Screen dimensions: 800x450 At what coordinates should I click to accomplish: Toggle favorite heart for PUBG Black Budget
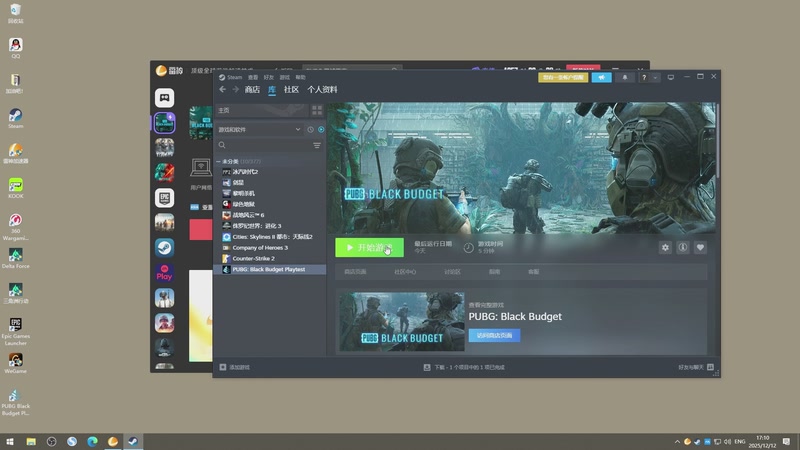coord(701,247)
